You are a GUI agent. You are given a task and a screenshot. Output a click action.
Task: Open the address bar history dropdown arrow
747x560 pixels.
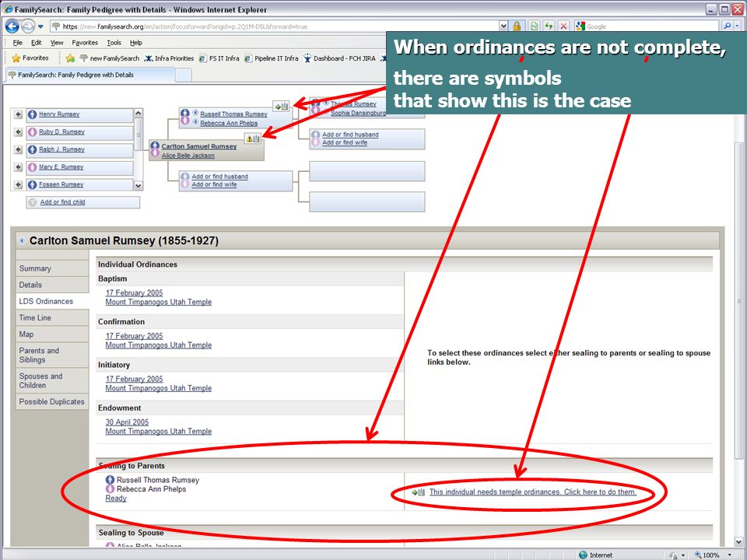pyautogui.click(x=503, y=26)
